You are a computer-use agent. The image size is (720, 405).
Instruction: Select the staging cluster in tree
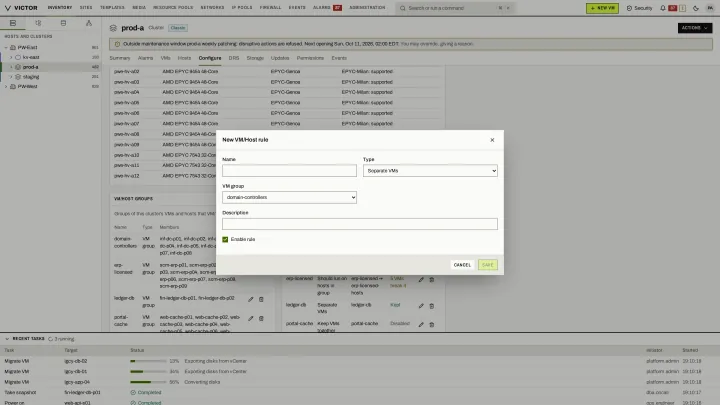click(31, 77)
